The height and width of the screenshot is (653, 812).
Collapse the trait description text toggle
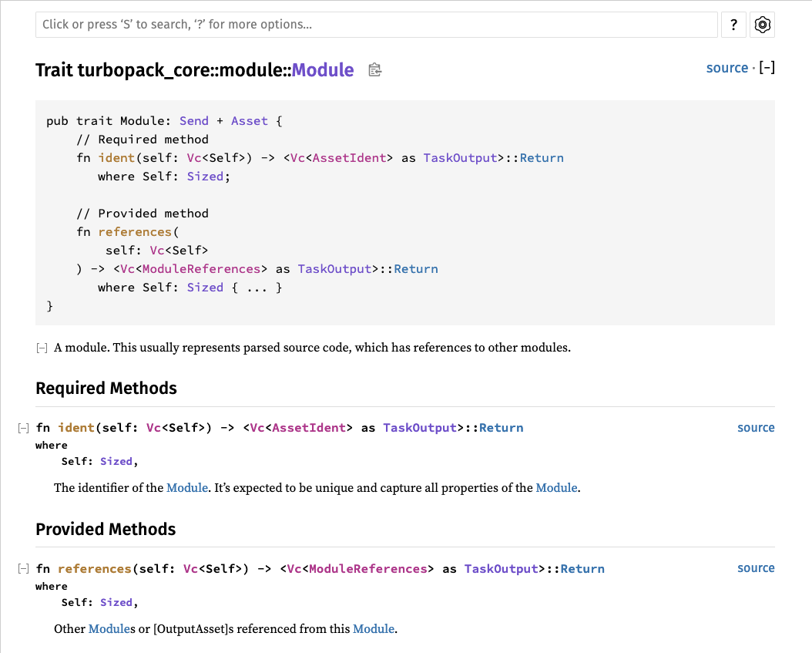pyautogui.click(x=42, y=348)
